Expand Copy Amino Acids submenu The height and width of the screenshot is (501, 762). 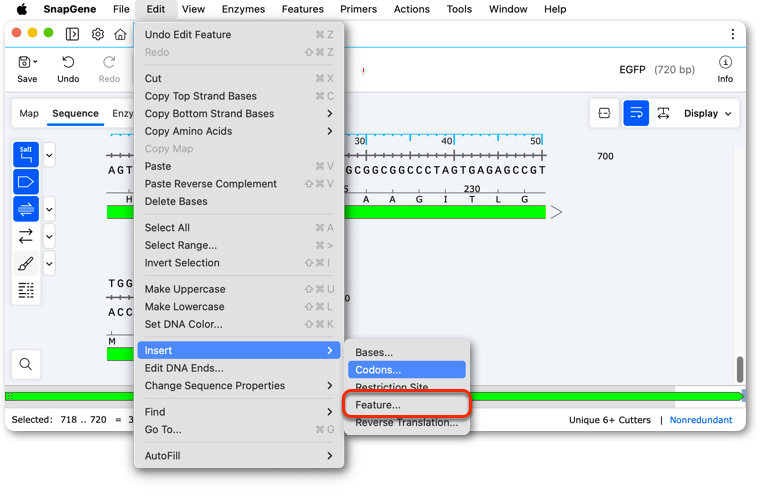point(239,131)
